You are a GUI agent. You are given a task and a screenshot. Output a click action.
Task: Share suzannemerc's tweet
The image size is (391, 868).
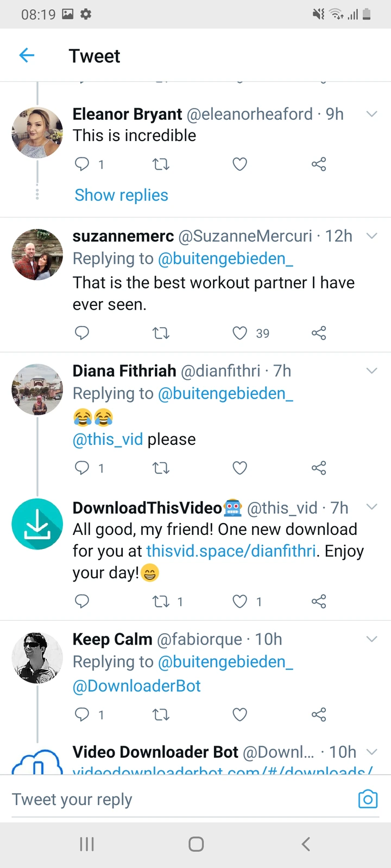pyautogui.click(x=319, y=333)
